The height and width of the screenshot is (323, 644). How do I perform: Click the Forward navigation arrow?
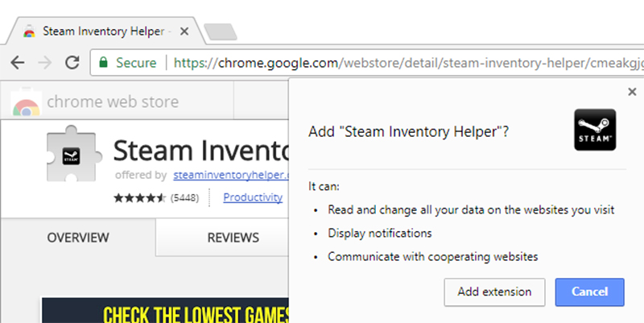pos(44,62)
